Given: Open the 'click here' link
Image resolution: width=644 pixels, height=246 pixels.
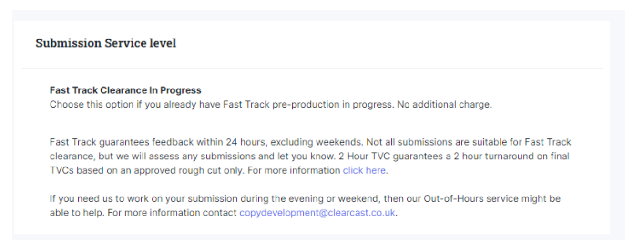Looking at the screenshot, I should coord(364,170).
